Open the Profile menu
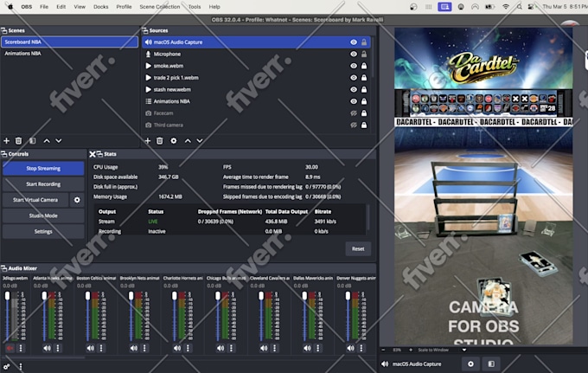 [x=124, y=7]
